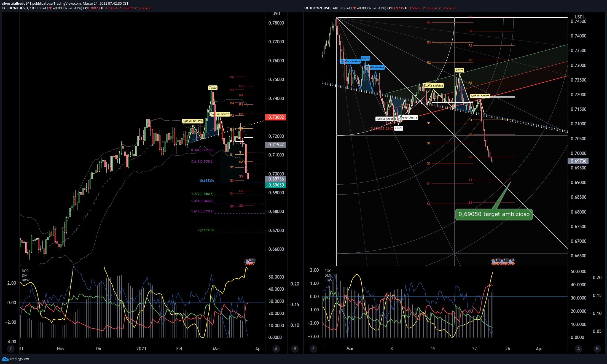Click the 0.618(0.70531) Fibonacci level label
Screen dimensions: 607x364
pos(202,162)
